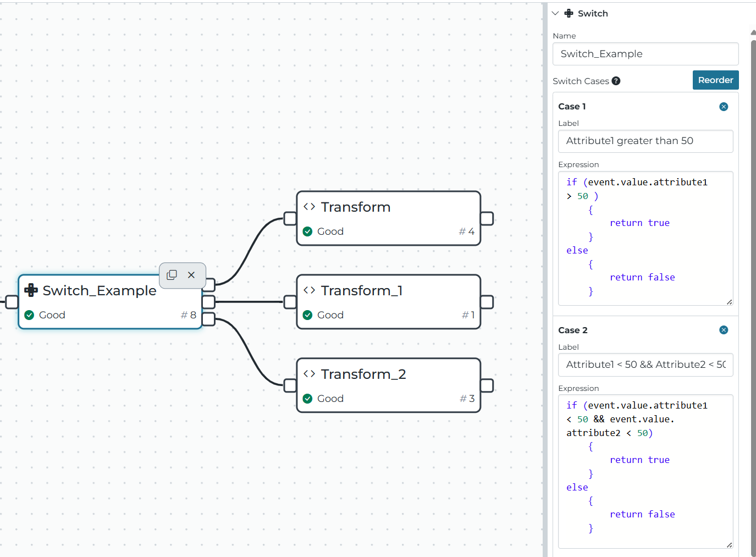Viewport: 756px width, 557px height.
Task: Click the code icon on Transform_2 node
Action: tap(310, 373)
